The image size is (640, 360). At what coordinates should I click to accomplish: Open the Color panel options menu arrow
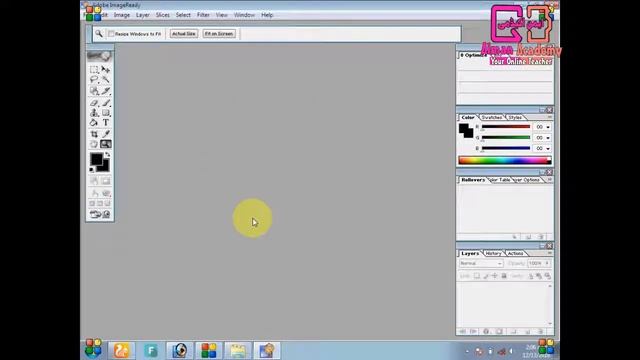(549, 117)
